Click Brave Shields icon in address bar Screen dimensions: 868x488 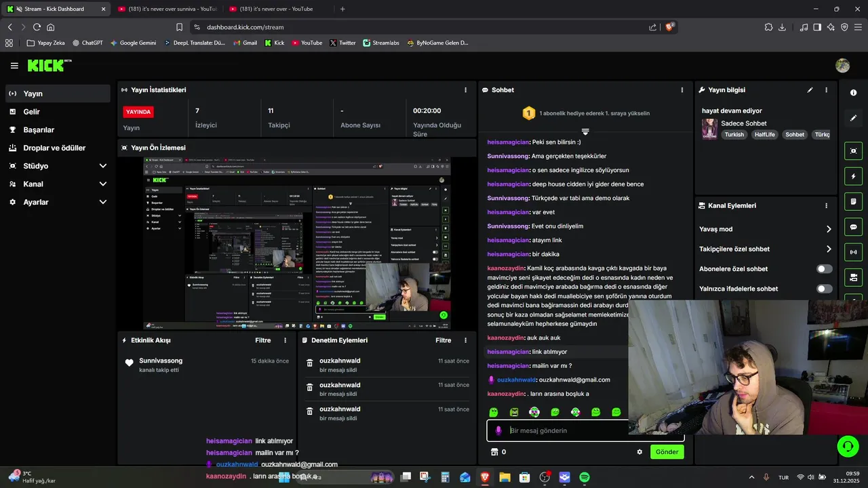pyautogui.click(x=669, y=27)
